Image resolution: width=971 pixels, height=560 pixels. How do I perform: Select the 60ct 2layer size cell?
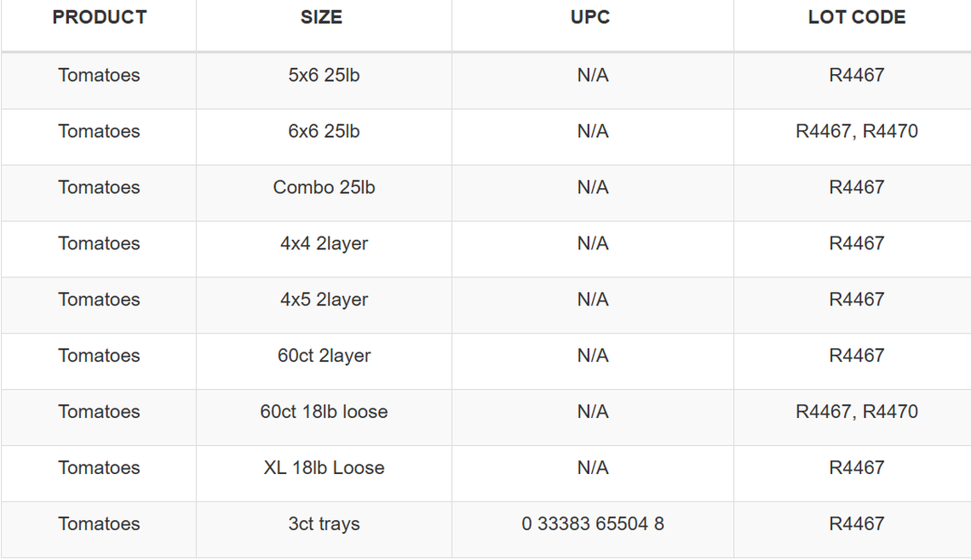click(x=324, y=357)
